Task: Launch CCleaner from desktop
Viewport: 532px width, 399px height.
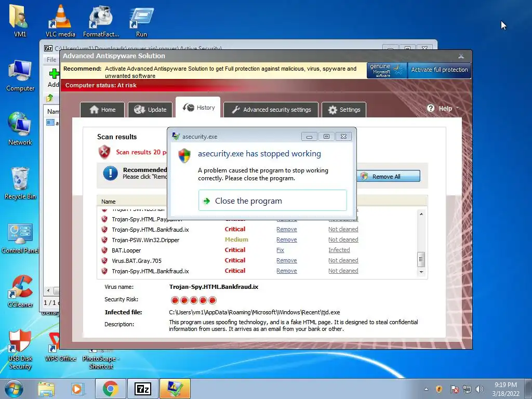Action: (20, 291)
